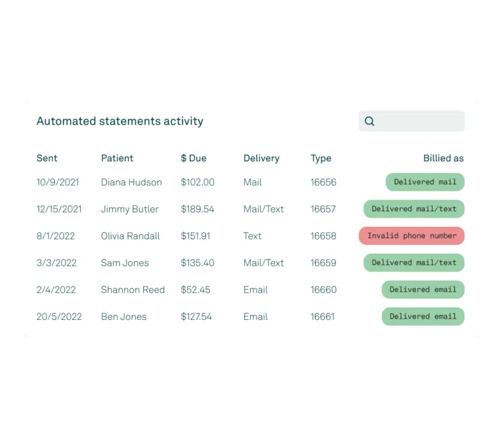Click Shannon Reed's Delivered email badge
The image size is (504, 438).
[423, 290]
